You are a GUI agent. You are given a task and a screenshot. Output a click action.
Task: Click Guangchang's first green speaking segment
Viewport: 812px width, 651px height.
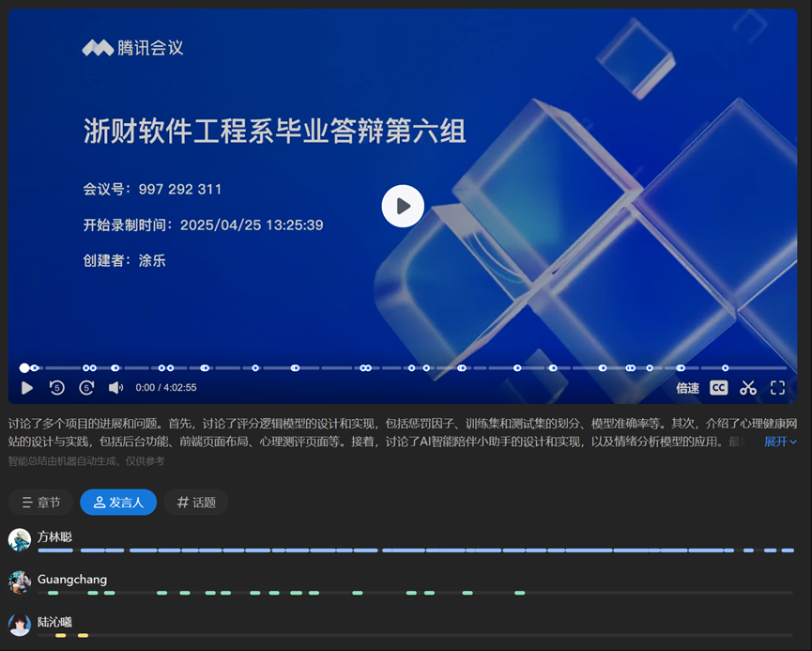point(53,593)
